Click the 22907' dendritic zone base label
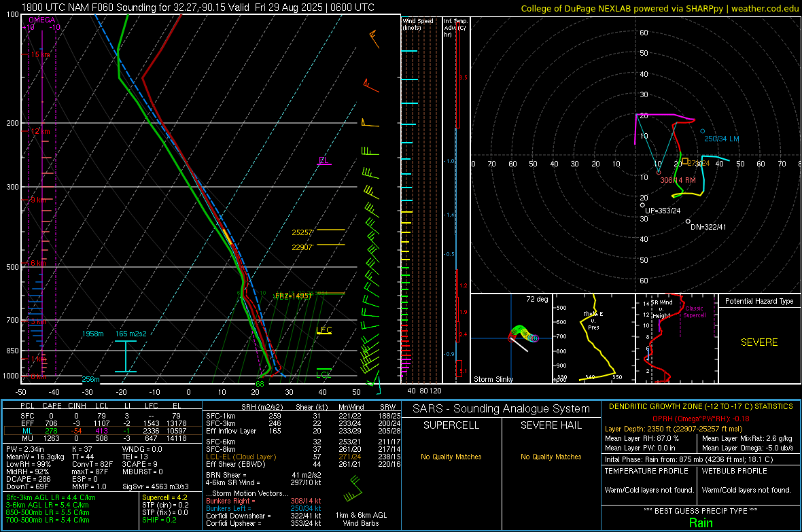Screen dimensions: 802x532 click(x=303, y=247)
